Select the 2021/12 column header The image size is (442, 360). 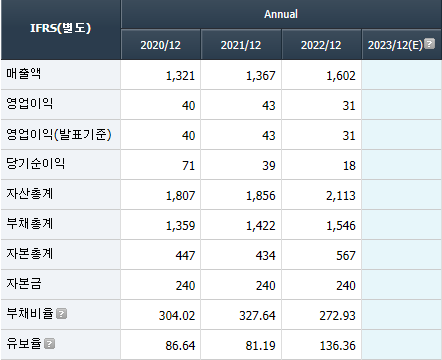coord(241,45)
